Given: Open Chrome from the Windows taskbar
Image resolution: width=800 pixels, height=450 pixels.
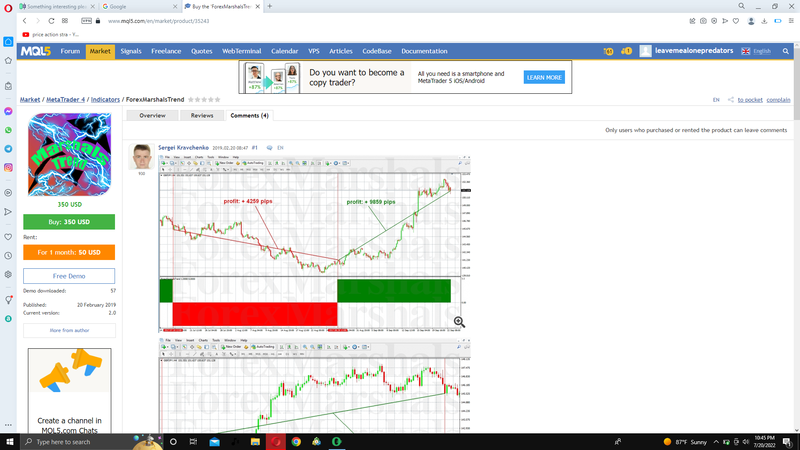Looking at the screenshot, I should [296, 442].
